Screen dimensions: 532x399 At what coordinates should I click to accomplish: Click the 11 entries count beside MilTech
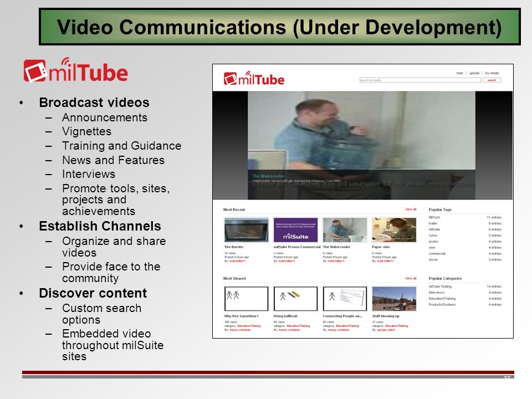(494, 217)
